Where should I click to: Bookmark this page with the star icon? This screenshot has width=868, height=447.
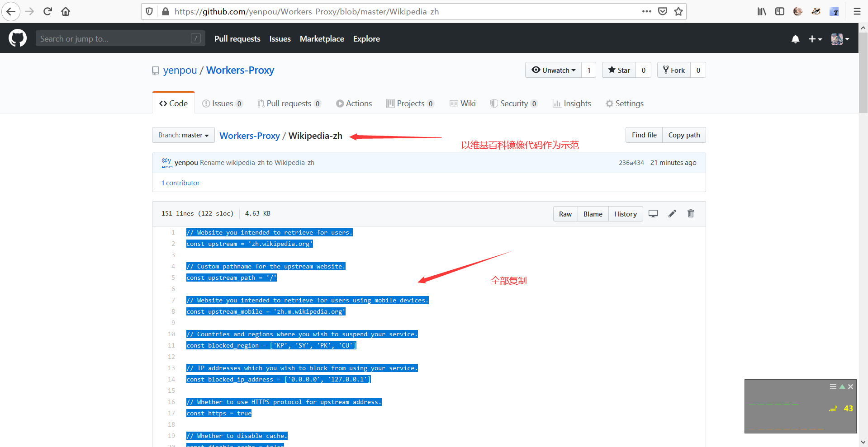678,11
